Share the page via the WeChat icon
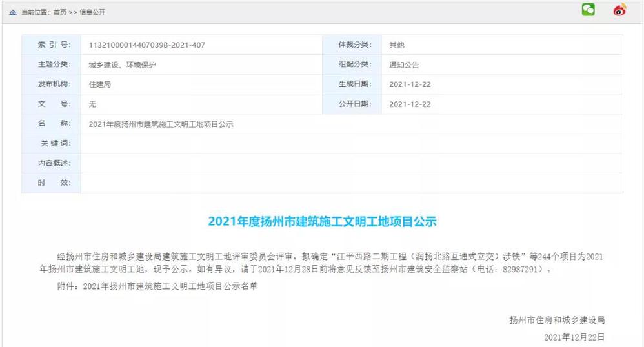644x347 pixels. [588, 10]
